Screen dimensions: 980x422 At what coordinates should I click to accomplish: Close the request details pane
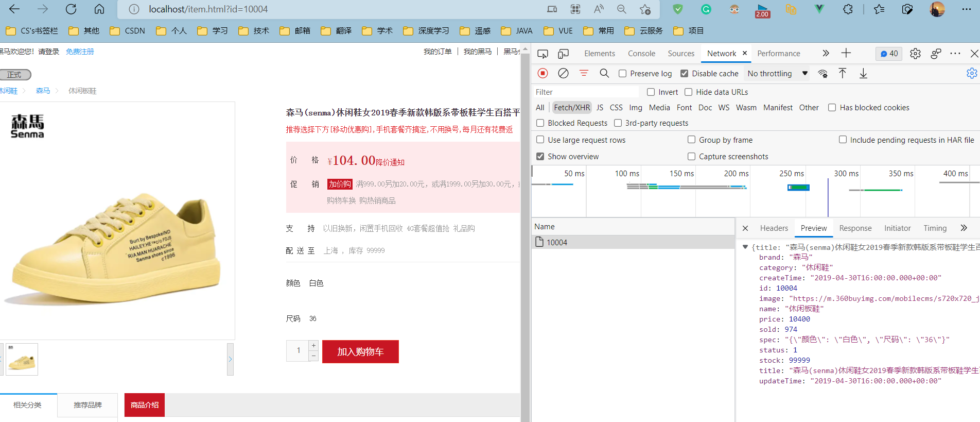pyautogui.click(x=745, y=228)
